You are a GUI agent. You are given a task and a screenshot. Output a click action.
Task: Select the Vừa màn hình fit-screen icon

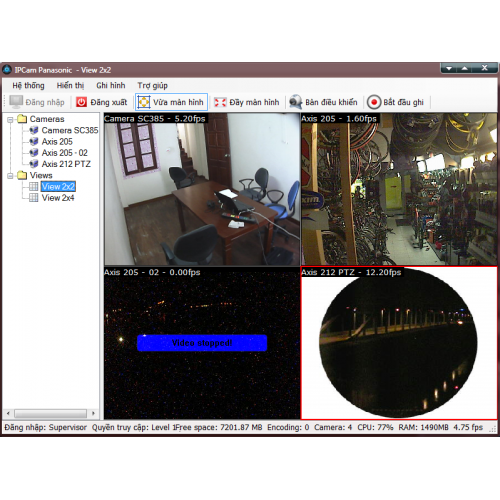[x=144, y=102]
